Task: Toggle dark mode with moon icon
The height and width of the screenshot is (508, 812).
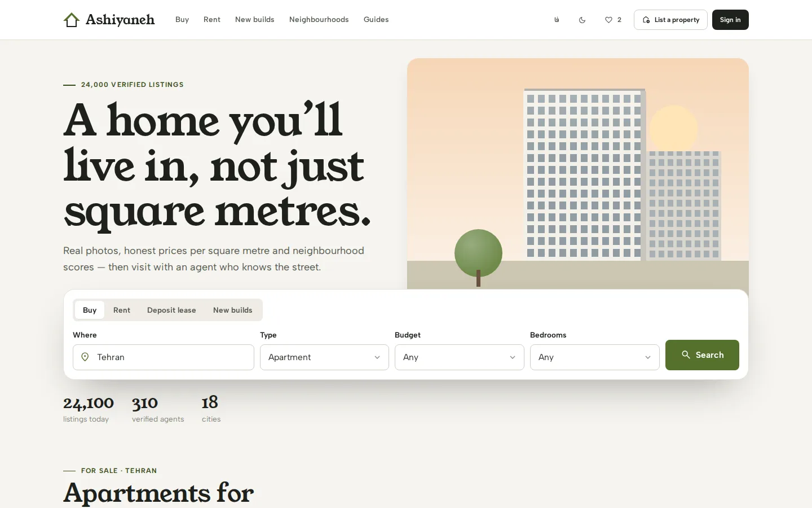Action: [x=582, y=20]
